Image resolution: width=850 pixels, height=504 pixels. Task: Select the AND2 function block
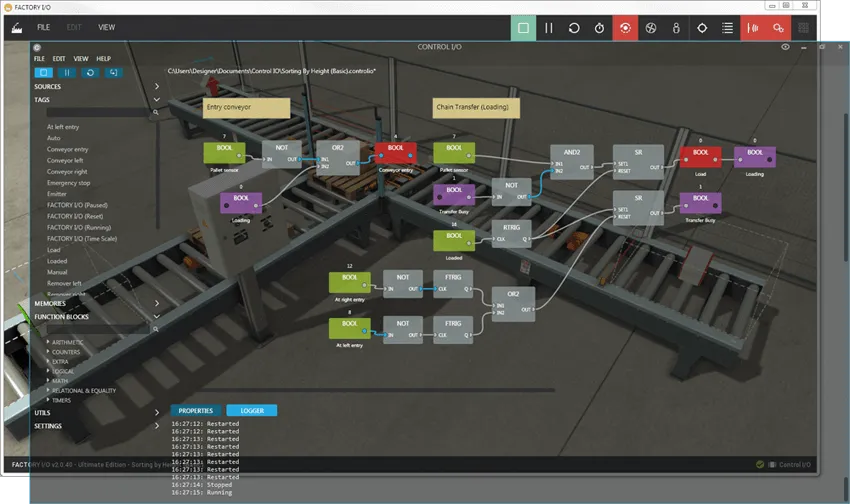(x=572, y=162)
